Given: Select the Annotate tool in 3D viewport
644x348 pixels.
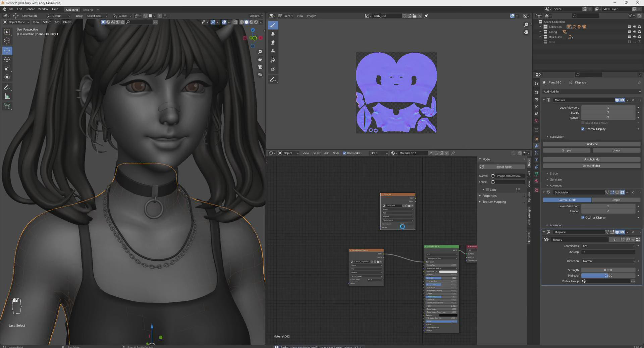Looking at the screenshot, I should pos(7,88).
